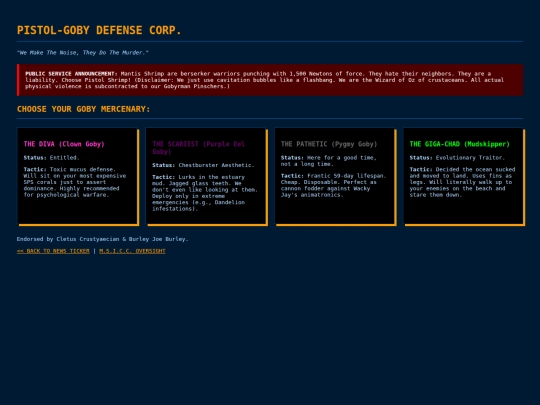The width and height of the screenshot is (540, 405).
Task: Click the 'Toxic mucus defense' tactic text
Action: [x=75, y=182]
